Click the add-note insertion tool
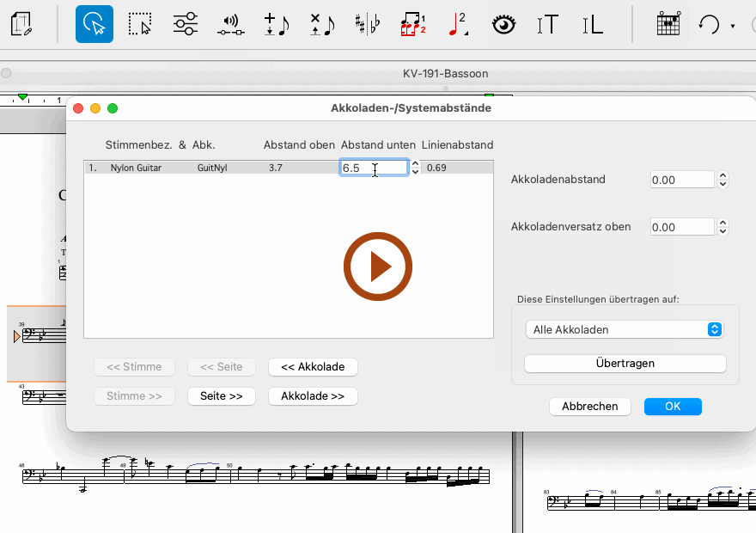 pos(276,24)
